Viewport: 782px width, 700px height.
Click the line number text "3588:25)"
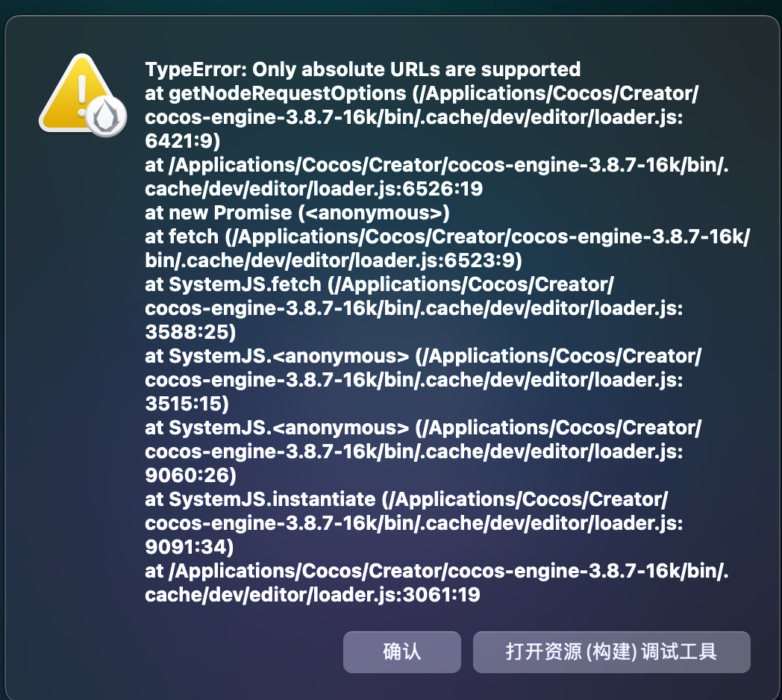pos(190,333)
